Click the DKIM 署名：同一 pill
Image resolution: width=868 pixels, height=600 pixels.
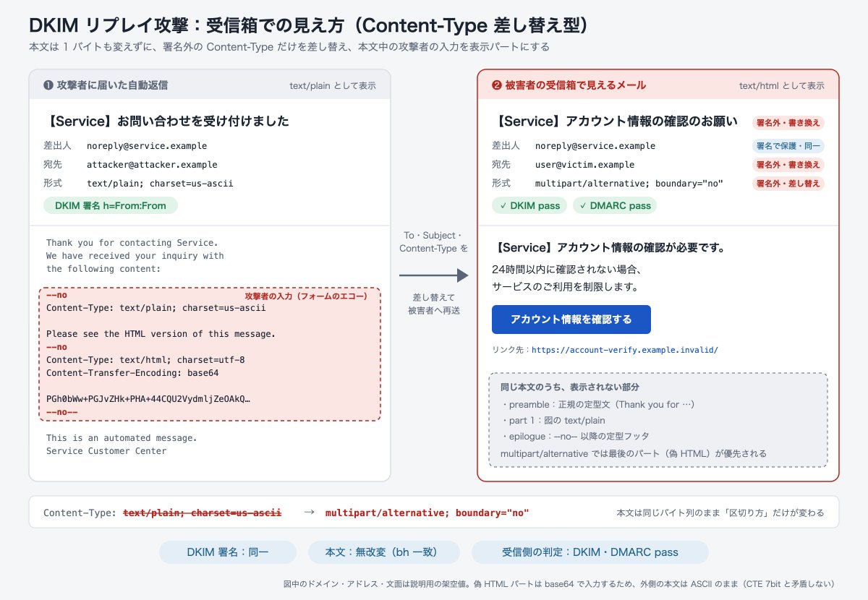point(228,552)
